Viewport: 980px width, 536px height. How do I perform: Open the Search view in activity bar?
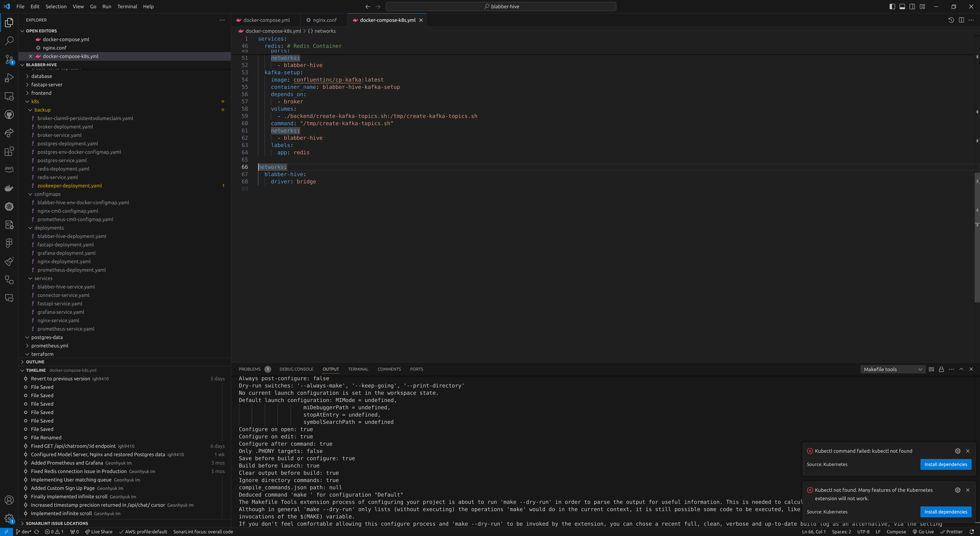[x=9, y=41]
